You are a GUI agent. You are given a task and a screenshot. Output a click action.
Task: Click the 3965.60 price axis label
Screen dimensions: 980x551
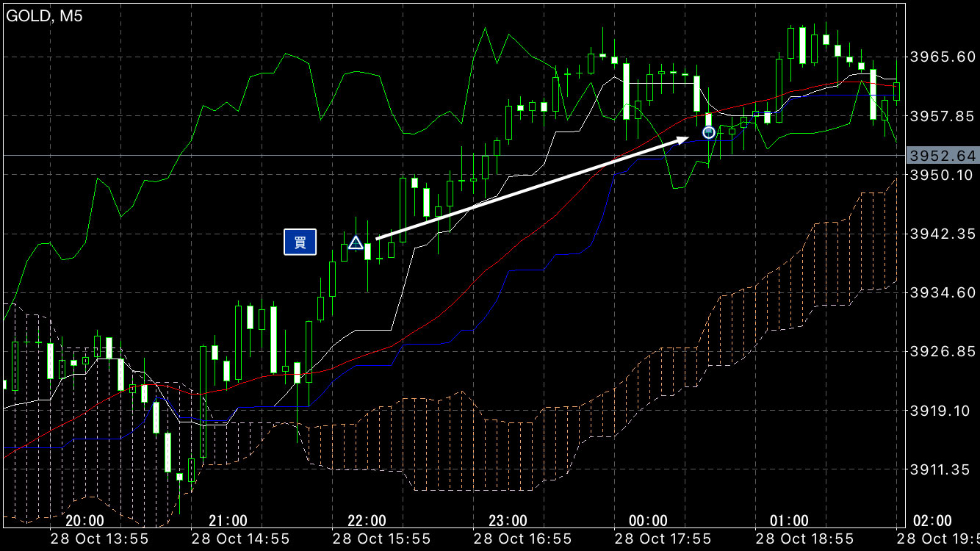click(x=942, y=57)
